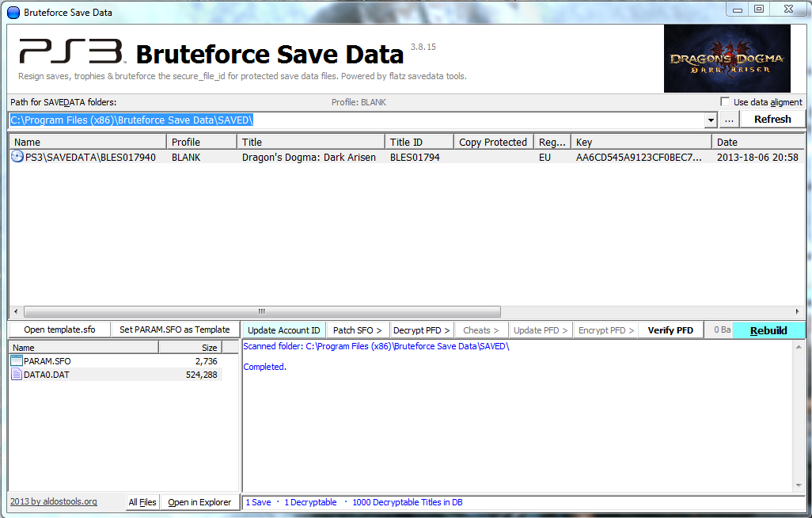Click the 0 Ba status box

[719, 329]
